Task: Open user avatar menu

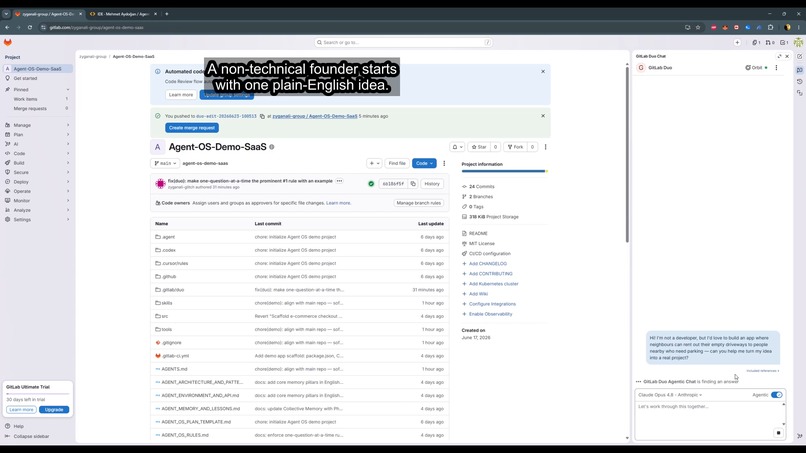Action: [x=798, y=43]
